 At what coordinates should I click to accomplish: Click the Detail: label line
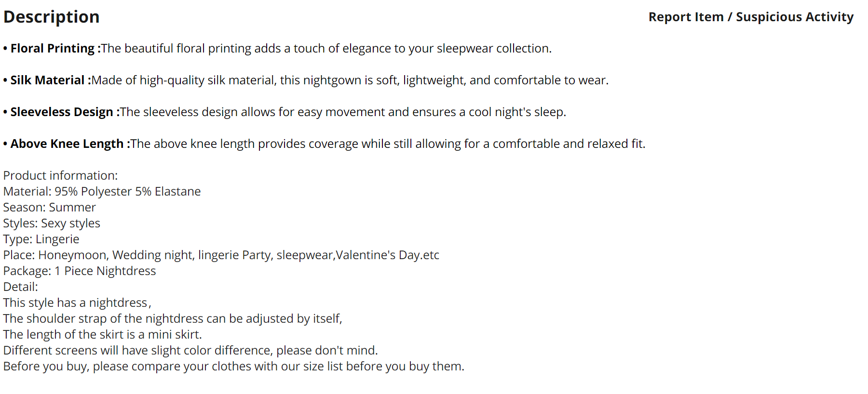(x=20, y=287)
